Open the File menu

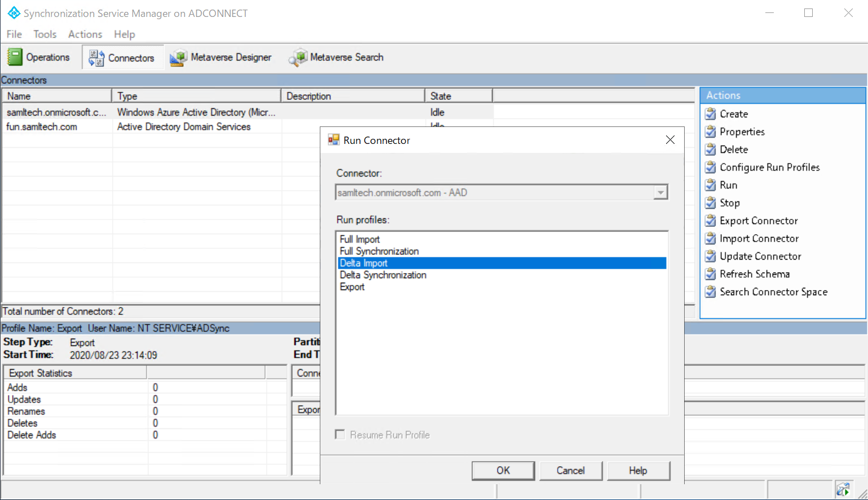14,34
